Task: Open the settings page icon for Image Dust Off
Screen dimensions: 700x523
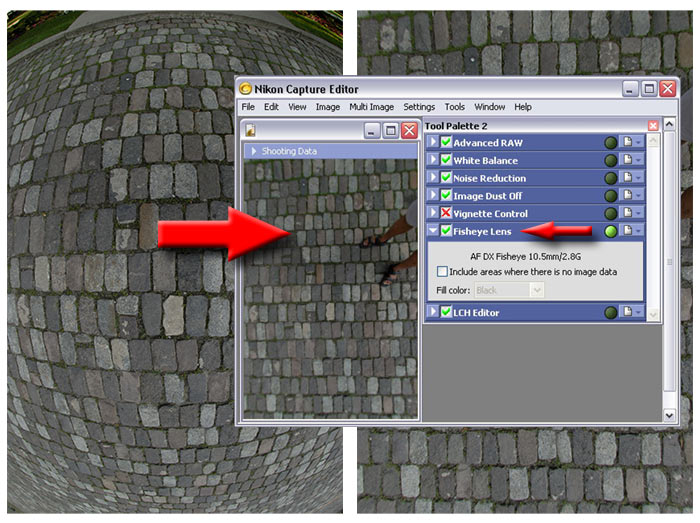Action: [x=628, y=195]
